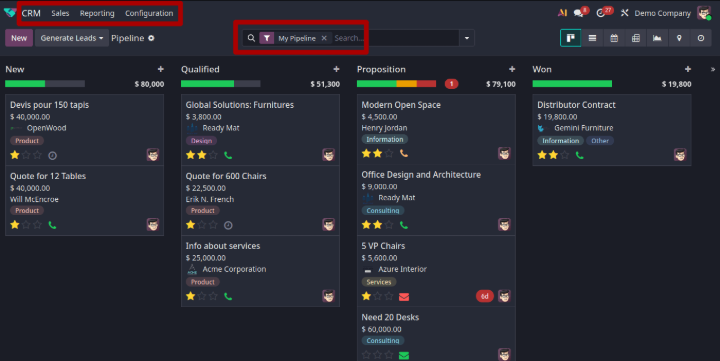The width and height of the screenshot is (720, 361).
Task: Open the user avatar menu
Action: pos(703,13)
